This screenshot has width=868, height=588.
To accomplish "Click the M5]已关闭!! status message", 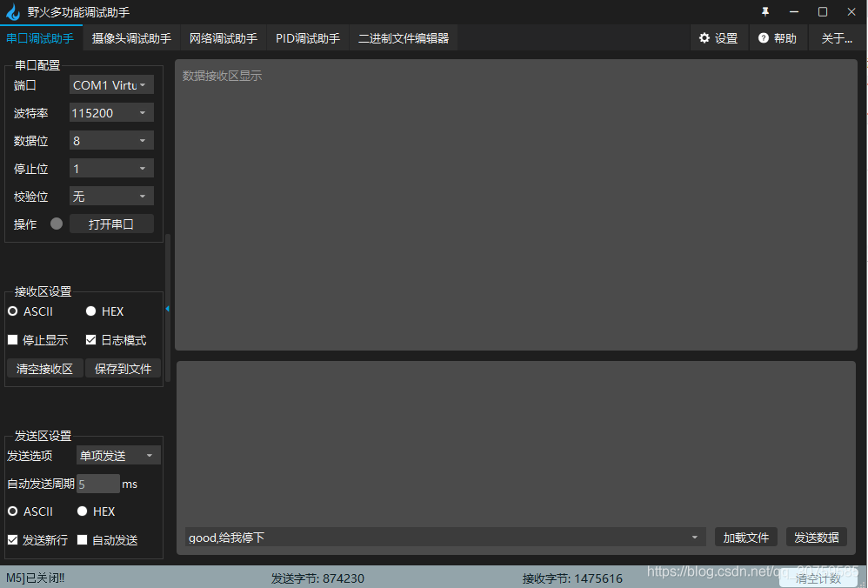I will pyautogui.click(x=36, y=578).
